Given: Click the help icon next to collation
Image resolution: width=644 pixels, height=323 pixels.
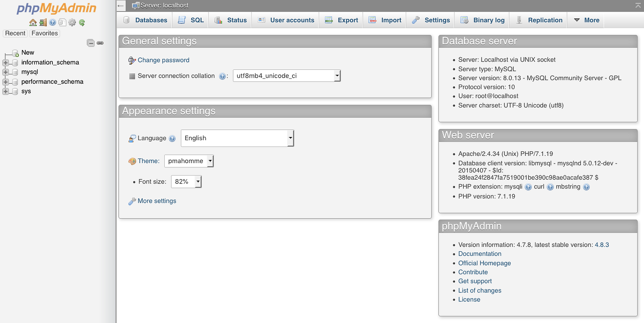Looking at the screenshot, I should [223, 76].
